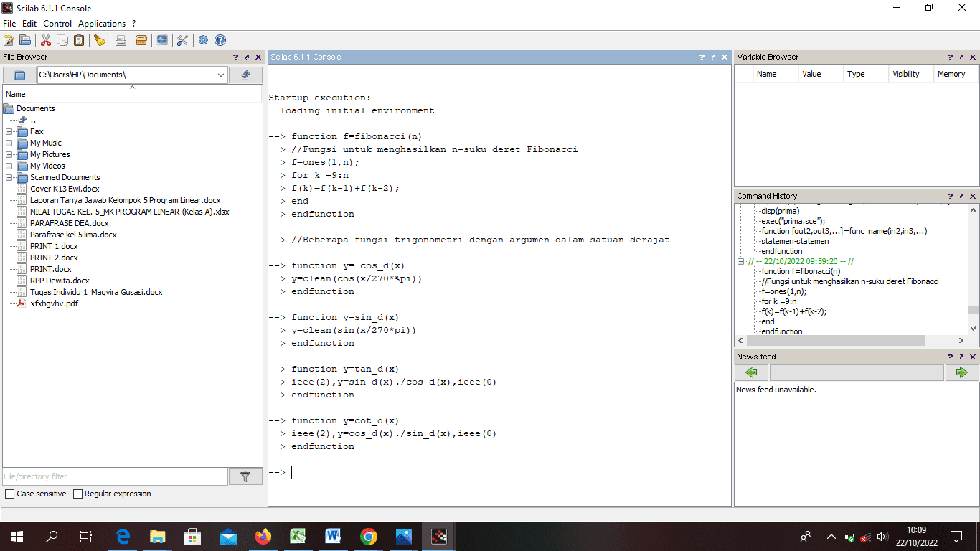Screen dimensions: 980x551
Task: Open the Applications menu
Action: [x=102, y=24]
